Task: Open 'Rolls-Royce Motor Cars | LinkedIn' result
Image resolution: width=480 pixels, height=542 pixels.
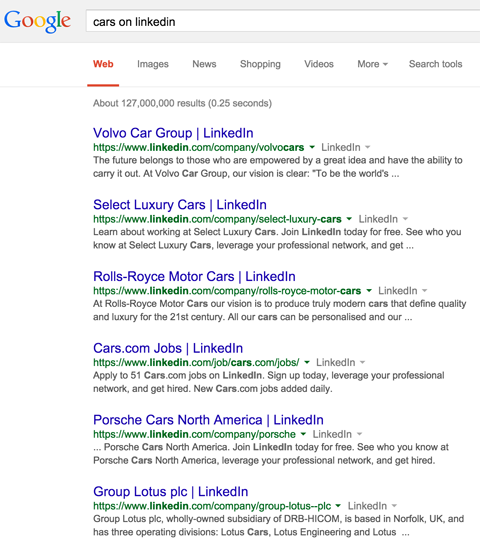Action: click(194, 277)
